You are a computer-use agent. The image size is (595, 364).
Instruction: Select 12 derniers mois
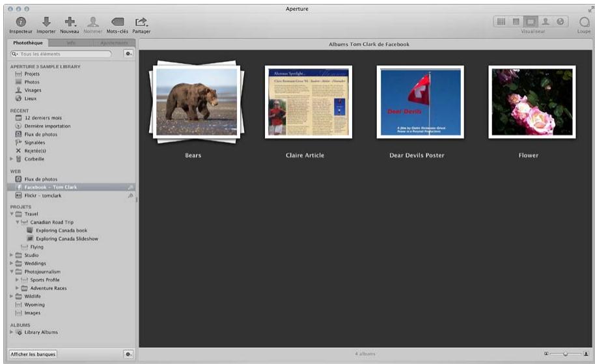pos(43,118)
